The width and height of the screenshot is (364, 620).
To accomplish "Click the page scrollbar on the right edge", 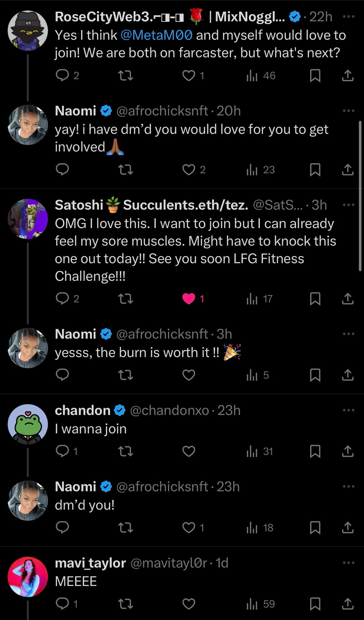I will (360, 196).
